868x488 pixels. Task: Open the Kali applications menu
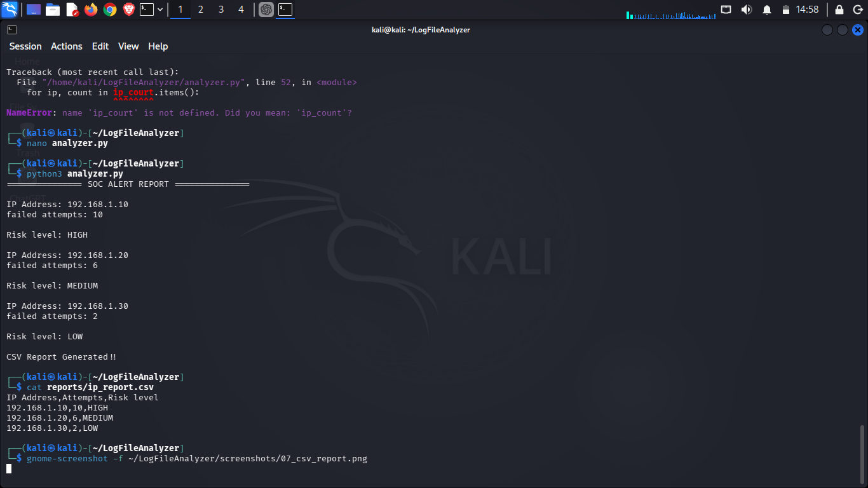click(x=10, y=10)
